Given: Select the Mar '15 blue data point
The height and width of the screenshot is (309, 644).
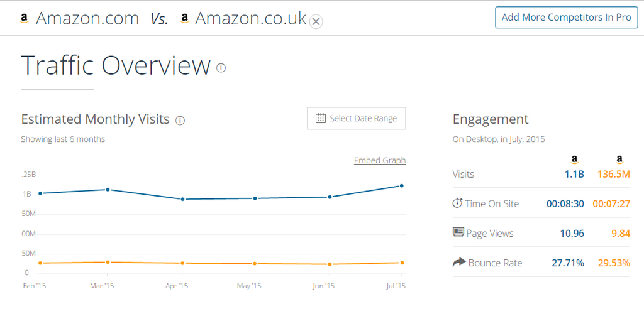Looking at the screenshot, I should tap(108, 190).
